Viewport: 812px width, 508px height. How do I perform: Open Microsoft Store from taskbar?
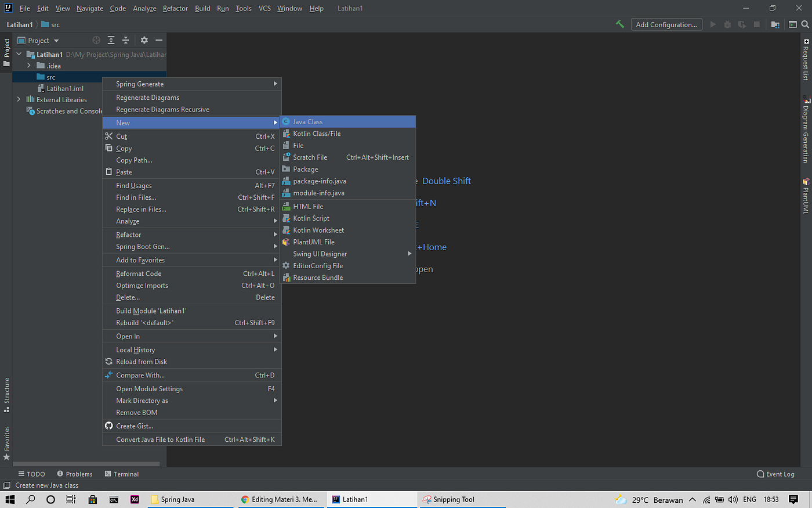pyautogui.click(x=92, y=499)
